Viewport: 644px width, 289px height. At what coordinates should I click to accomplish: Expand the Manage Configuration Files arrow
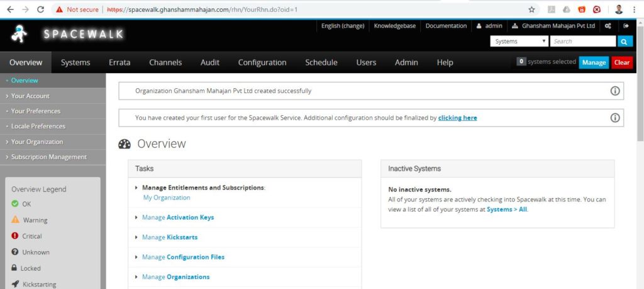pos(136,257)
